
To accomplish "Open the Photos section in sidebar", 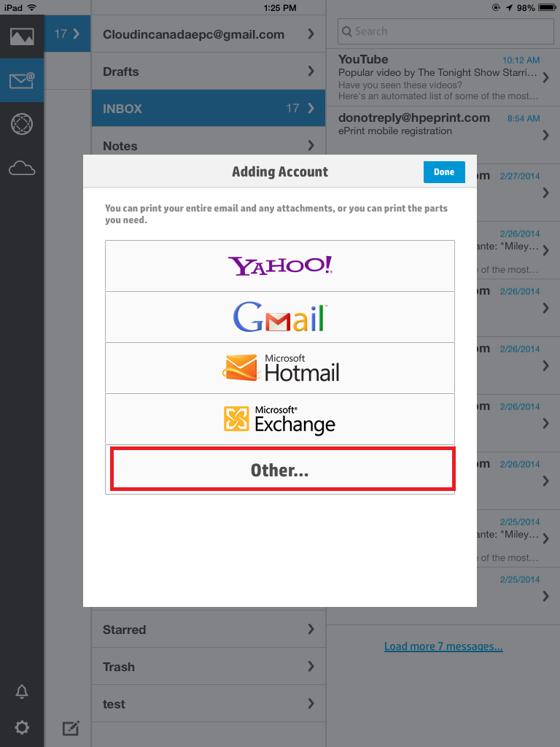I will click(x=22, y=36).
